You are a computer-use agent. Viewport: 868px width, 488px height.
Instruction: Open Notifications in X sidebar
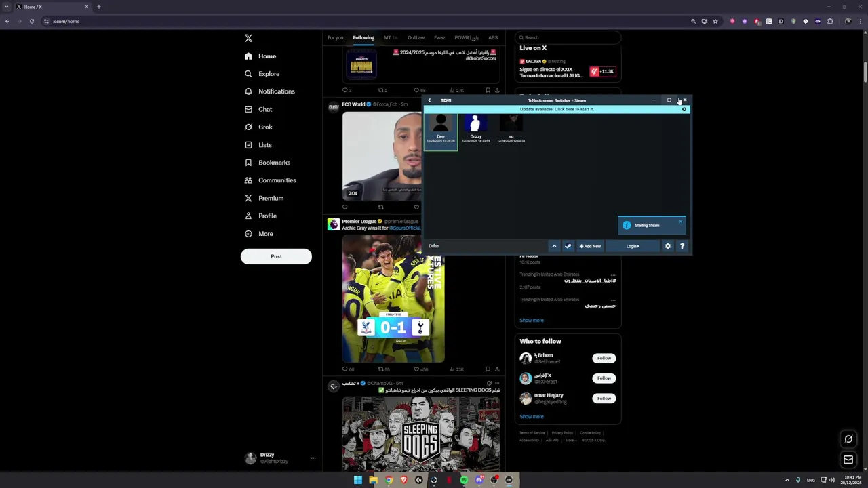pyautogui.click(x=270, y=91)
